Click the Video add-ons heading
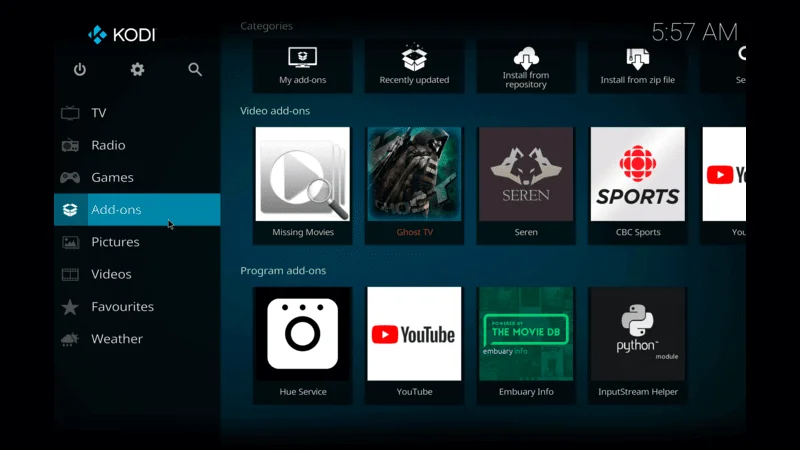 (x=275, y=111)
